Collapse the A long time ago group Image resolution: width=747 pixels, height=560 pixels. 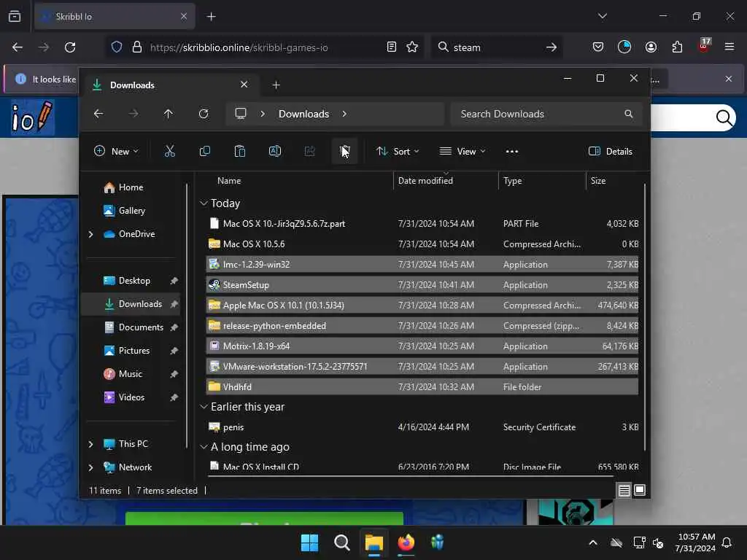[x=204, y=447]
